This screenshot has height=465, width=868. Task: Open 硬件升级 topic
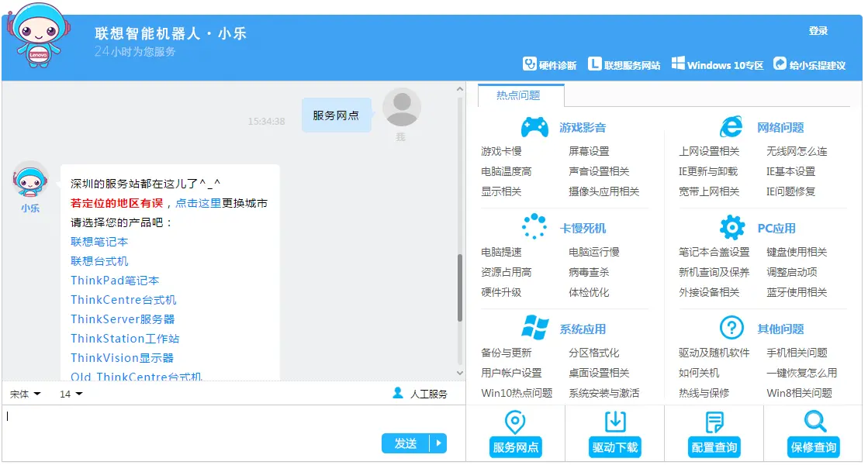point(501,292)
